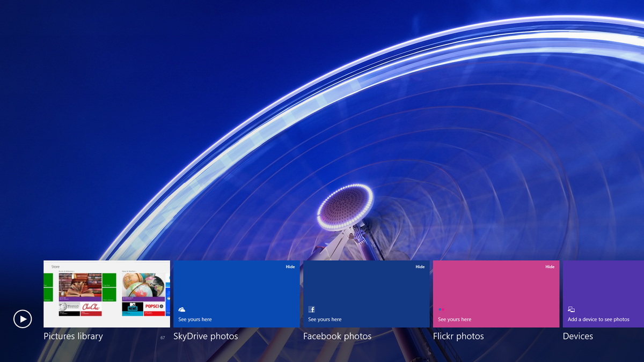Image resolution: width=644 pixels, height=362 pixels.
Task: Click the photo count 67 next to Pictures library
Action: 162,337
